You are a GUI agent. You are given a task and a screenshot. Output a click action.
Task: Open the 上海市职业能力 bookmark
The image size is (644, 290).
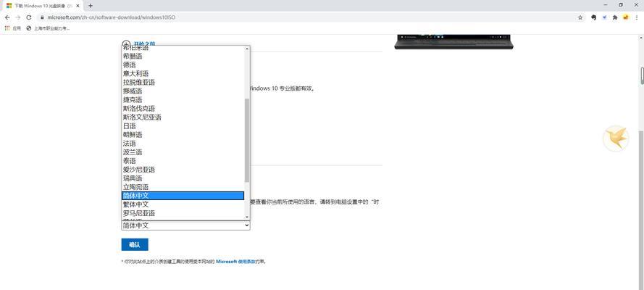point(48,28)
